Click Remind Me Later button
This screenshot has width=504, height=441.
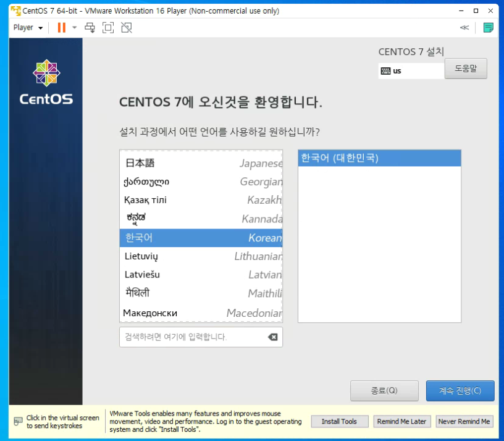click(x=401, y=421)
